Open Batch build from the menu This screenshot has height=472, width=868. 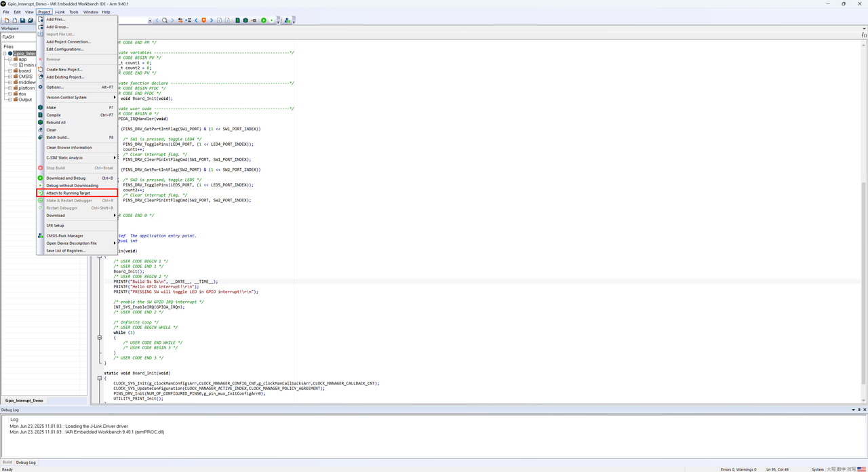[77, 137]
